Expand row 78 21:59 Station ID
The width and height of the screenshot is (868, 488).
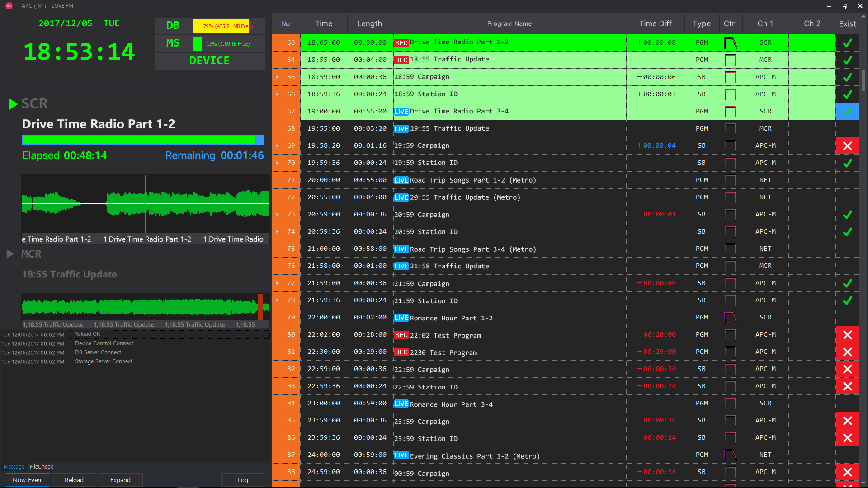click(277, 300)
